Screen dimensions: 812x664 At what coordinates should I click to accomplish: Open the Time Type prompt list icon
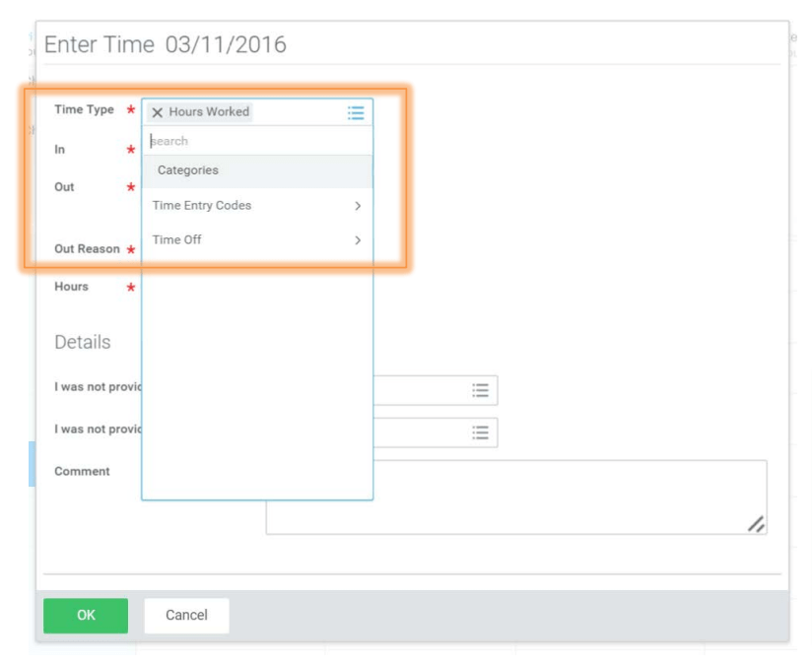358,112
